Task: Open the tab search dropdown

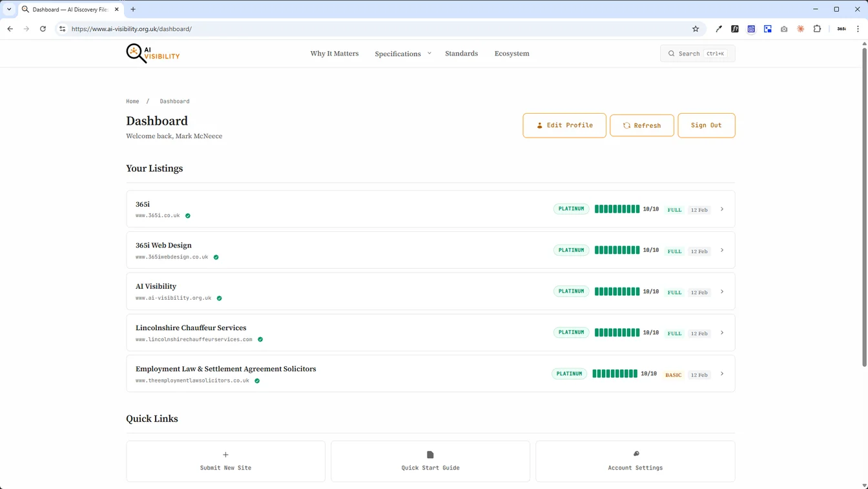Action: (9, 9)
